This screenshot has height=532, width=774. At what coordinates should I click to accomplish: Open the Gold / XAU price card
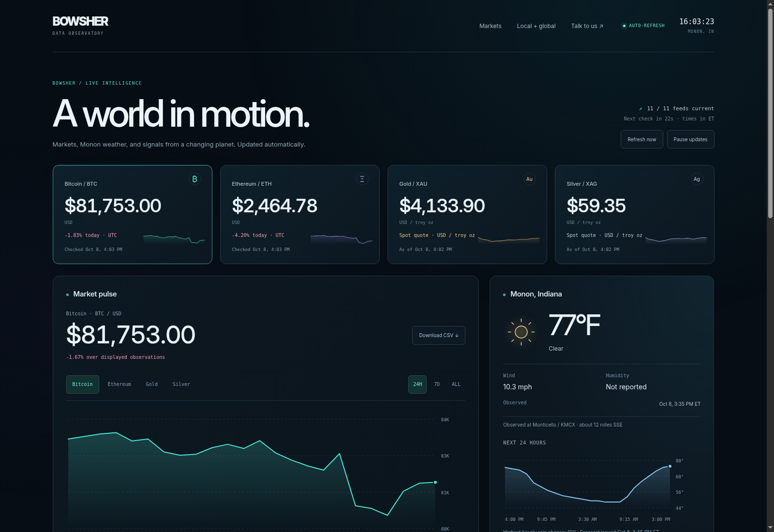[467, 214]
